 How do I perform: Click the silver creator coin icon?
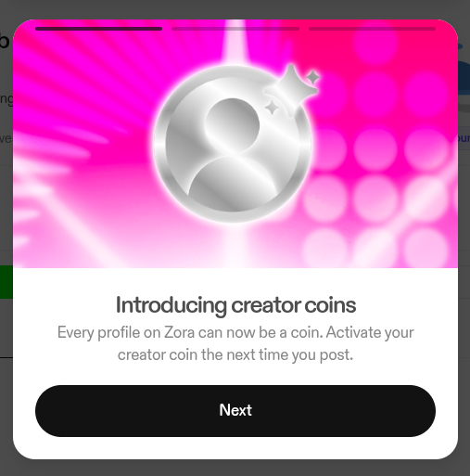pos(233,144)
